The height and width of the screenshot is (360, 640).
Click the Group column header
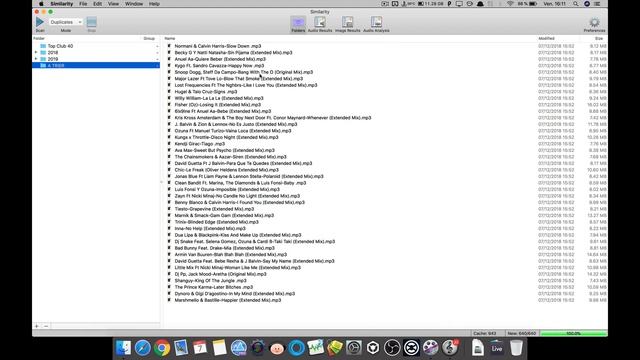coord(149,38)
